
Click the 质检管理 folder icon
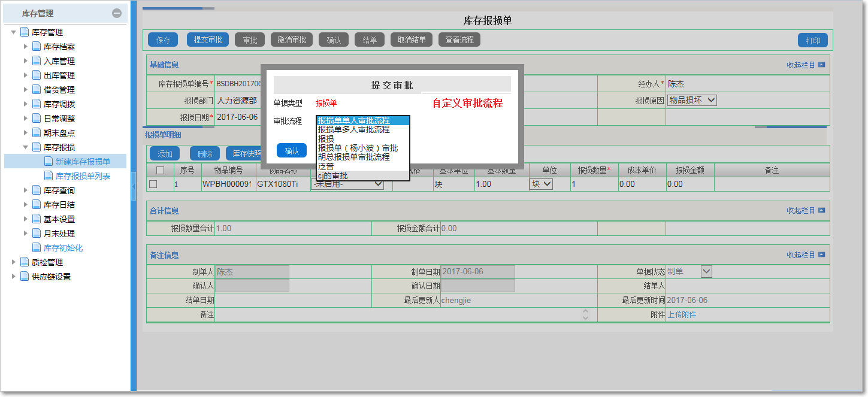point(25,262)
